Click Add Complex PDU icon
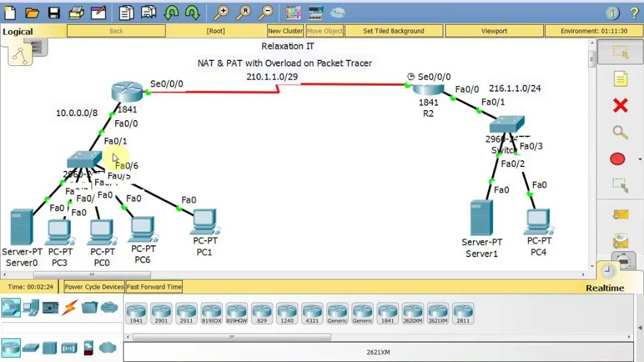Image resolution: width=644 pixels, height=362 pixels. pyautogui.click(x=620, y=241)
